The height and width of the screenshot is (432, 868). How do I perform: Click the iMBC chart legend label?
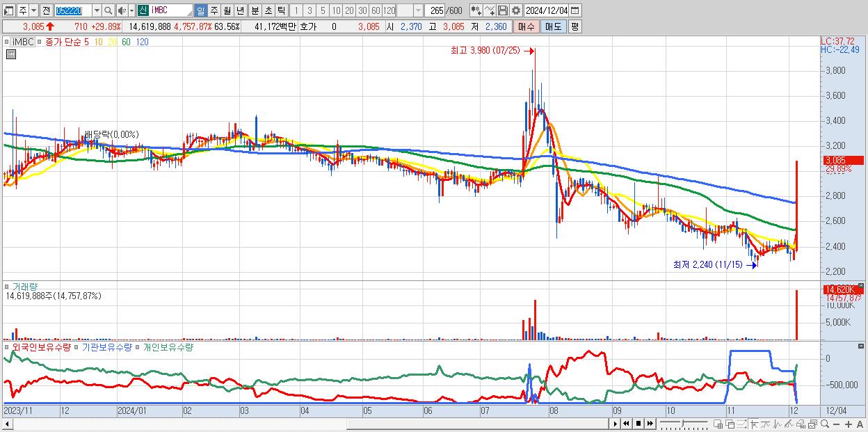pos(24,42)
